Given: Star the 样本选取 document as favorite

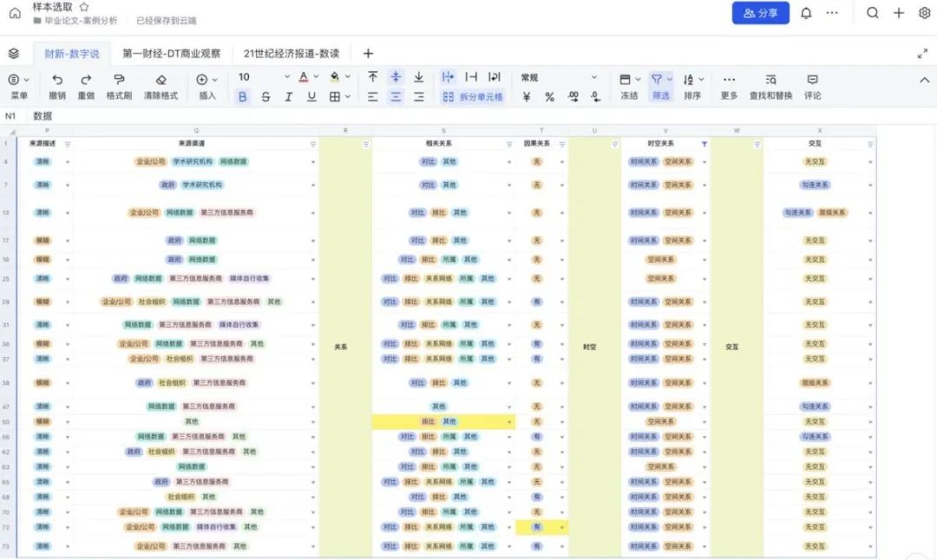Looking at the screenshot, I should [x=84, y=7].
